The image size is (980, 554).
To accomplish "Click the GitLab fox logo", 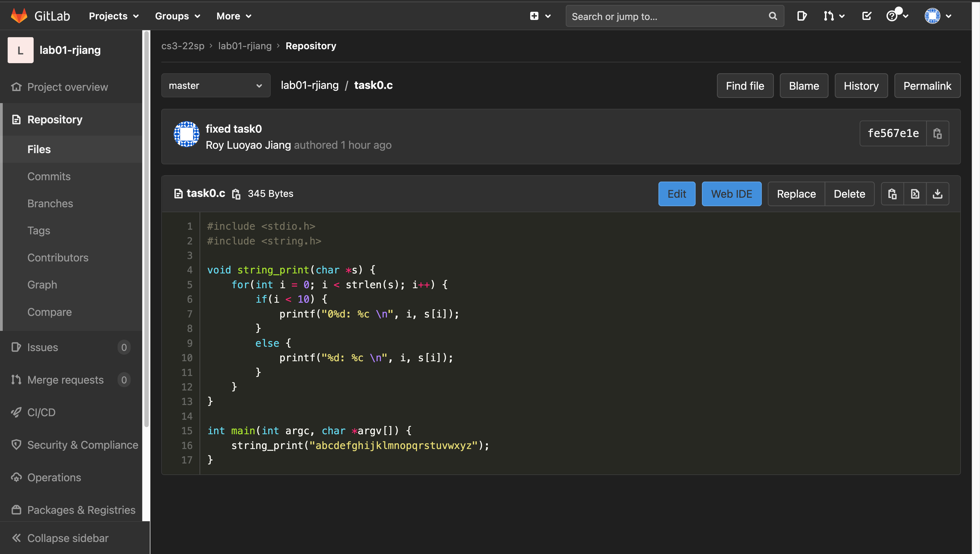I will pos(19,16).
